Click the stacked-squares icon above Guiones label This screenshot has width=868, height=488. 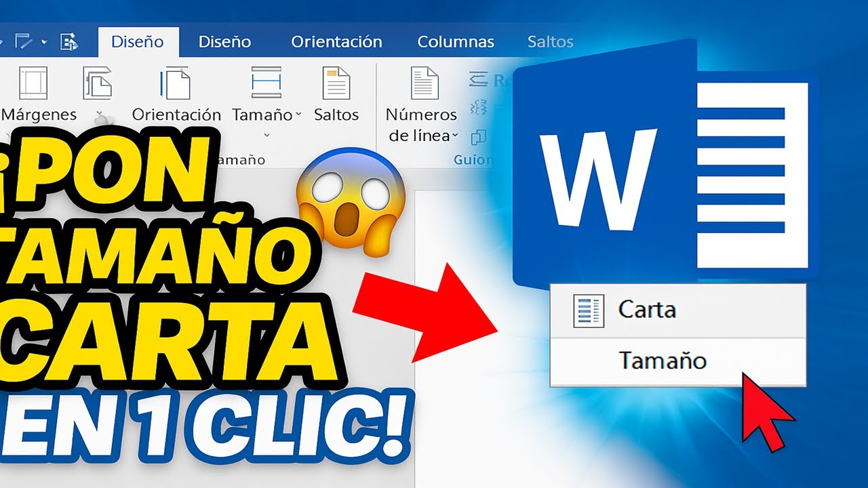click(x=478, y=137)
